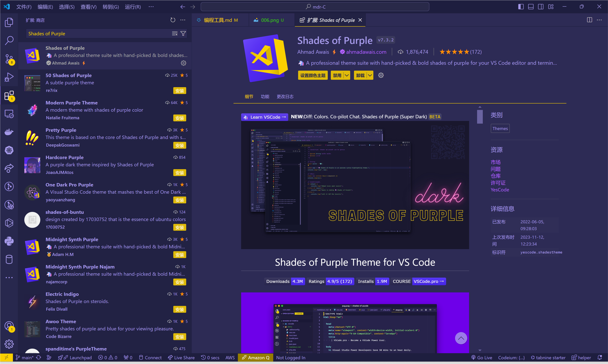This screenshot has width=608, height=364.
Task: Open the Python view icon
Action: pos(9,241)
